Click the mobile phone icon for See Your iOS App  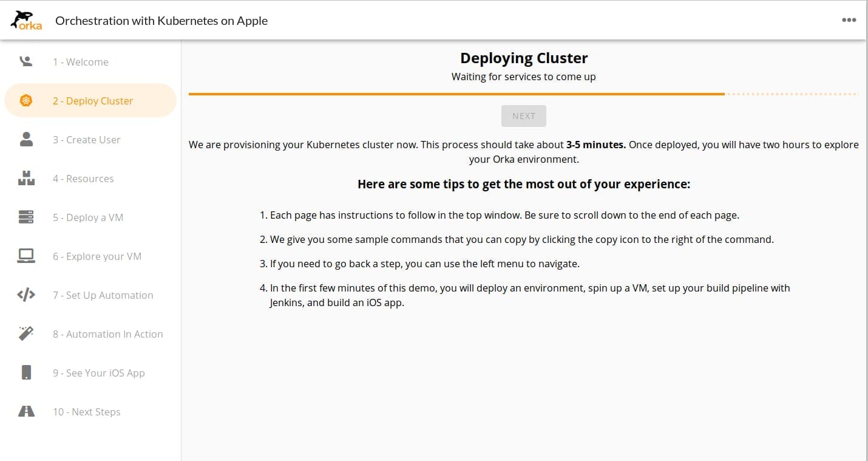[x=25, y=372]
